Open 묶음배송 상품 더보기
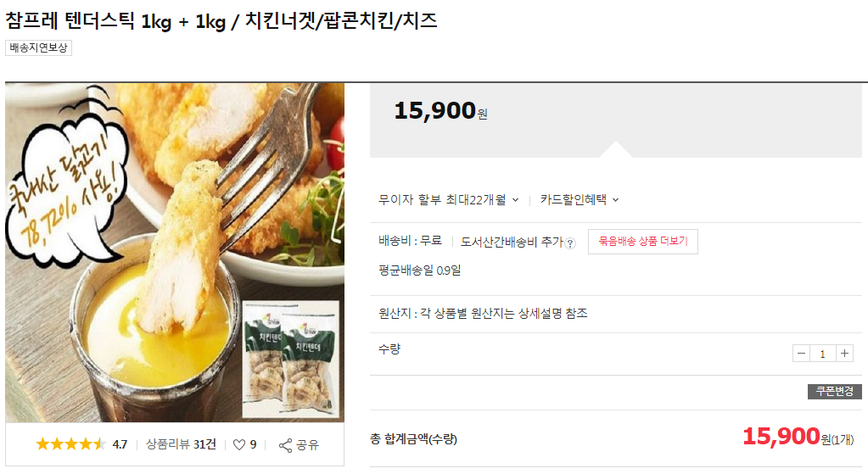 point(642,242)
